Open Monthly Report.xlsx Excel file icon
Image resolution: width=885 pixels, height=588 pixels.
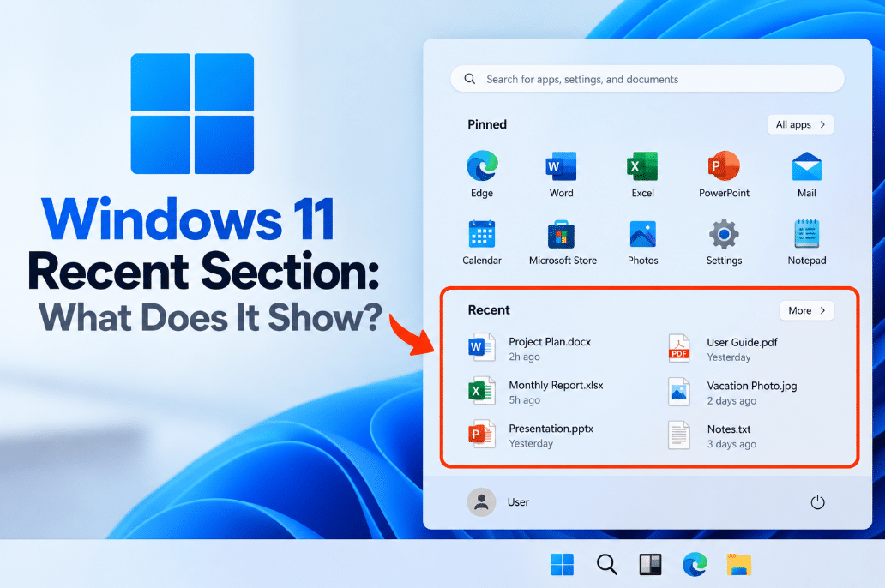pyautogui.click(x=481, y=391)
